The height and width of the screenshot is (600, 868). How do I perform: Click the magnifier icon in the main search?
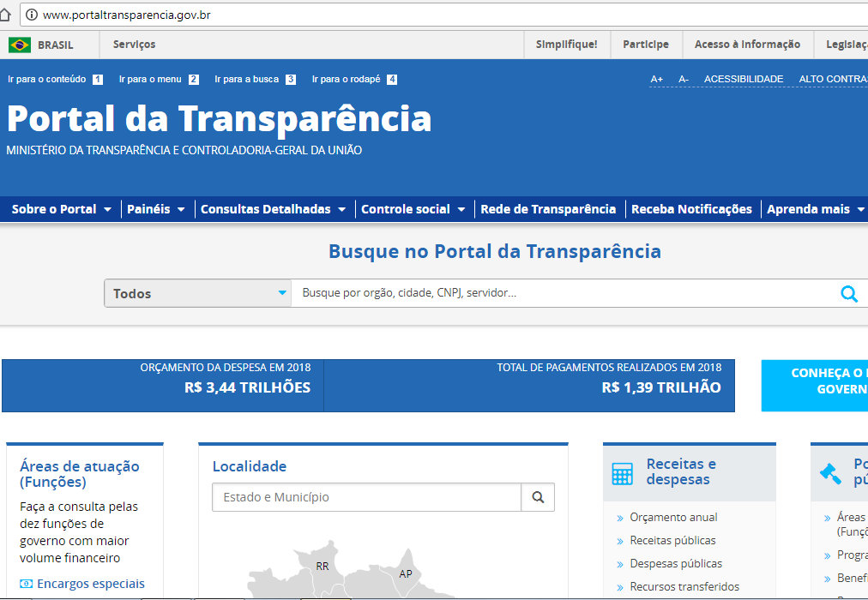point(848,294)
